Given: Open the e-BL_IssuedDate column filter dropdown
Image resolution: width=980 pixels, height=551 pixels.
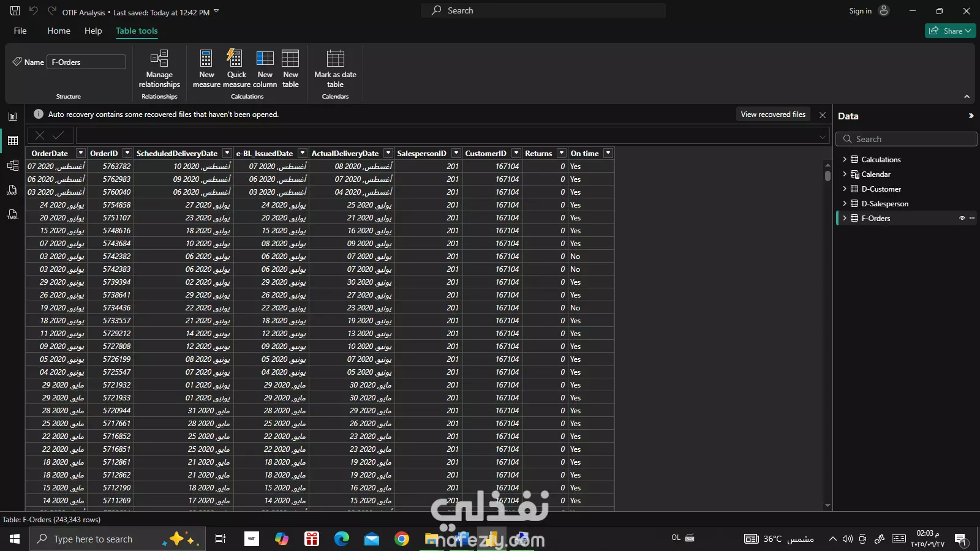Looking at the screenshot, I should tap(303, 153).
